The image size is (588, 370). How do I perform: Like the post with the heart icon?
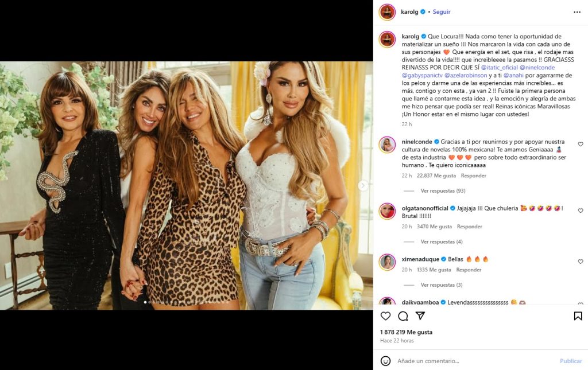coord(386,316)
